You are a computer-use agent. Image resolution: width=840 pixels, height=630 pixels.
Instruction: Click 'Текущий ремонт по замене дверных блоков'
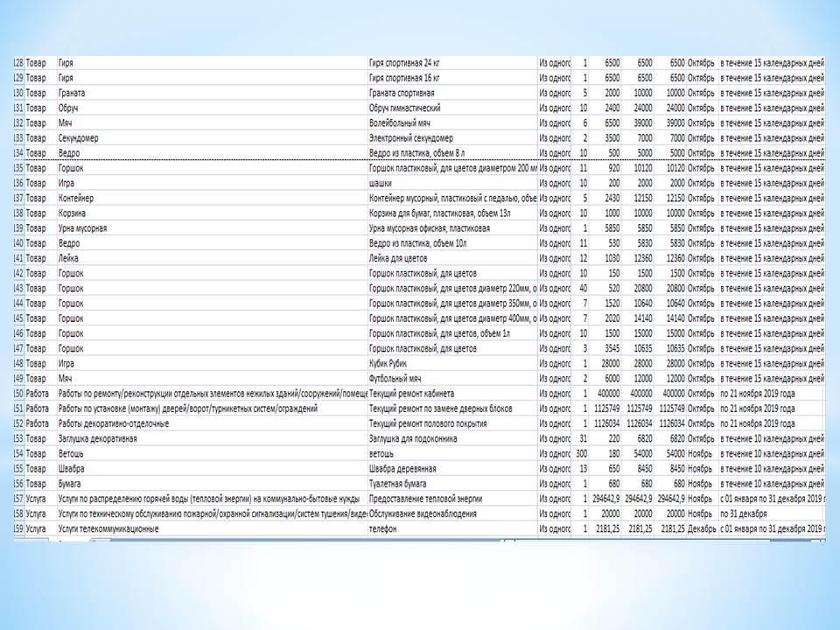click(452, 409)
